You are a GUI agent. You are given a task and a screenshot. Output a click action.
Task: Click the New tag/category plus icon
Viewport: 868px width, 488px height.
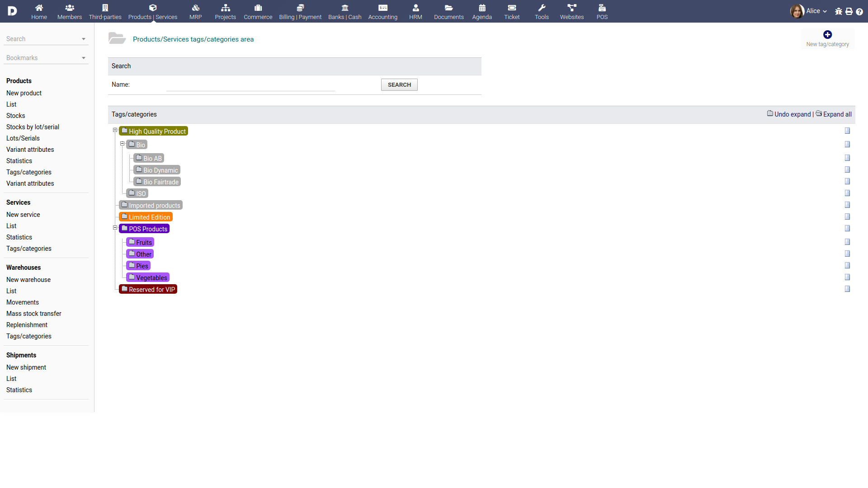click(827, 35)
